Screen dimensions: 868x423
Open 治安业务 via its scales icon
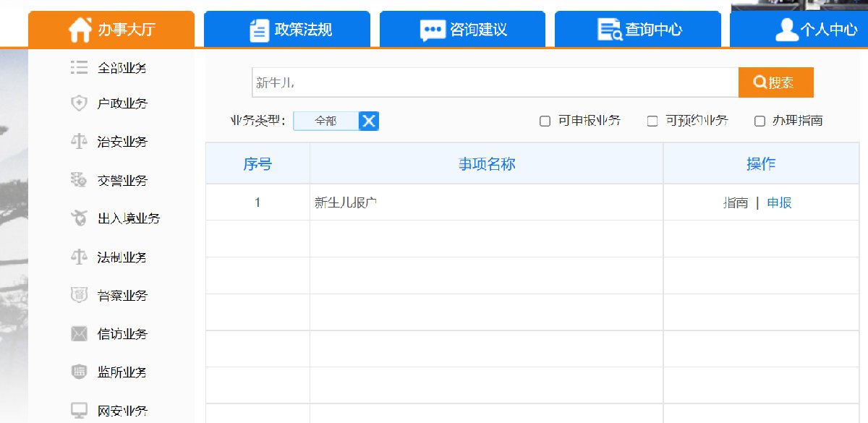click(79, 142)
